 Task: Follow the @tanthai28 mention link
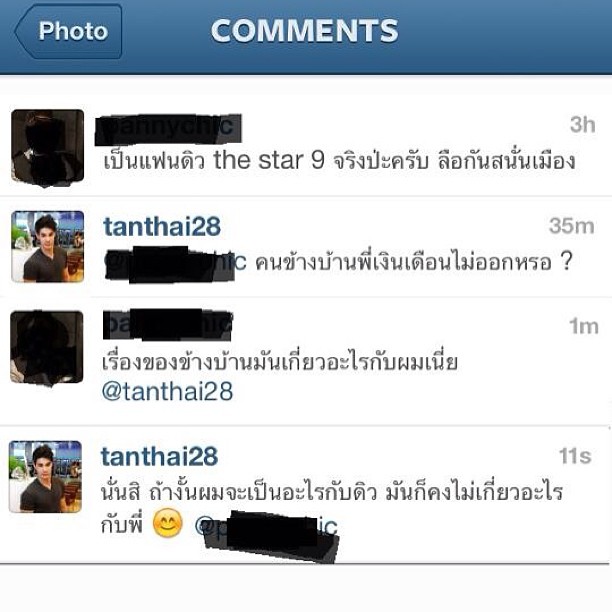click(167, 391)
